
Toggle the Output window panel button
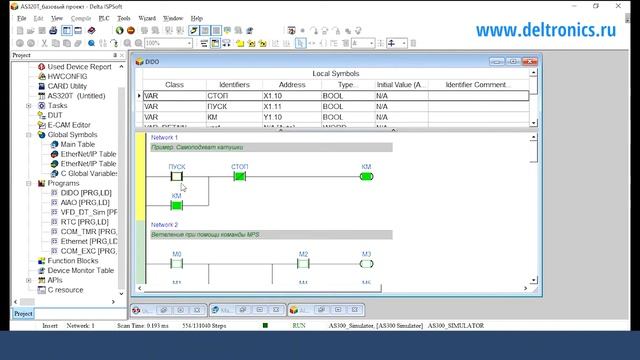pos(78,31)
